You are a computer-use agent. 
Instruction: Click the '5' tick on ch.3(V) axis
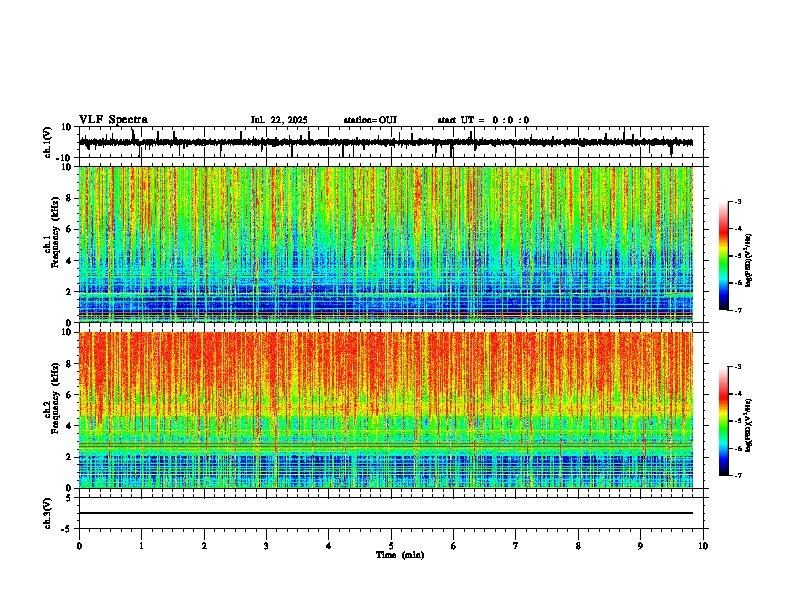pyautogui.click(x=70, y=498)
